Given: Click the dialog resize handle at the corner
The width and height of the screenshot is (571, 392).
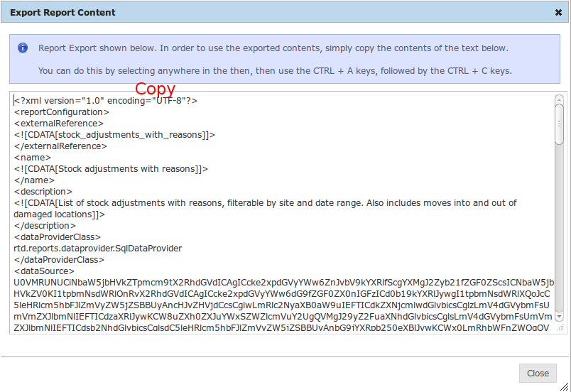Looking at the screenshot, I should 565,386.
